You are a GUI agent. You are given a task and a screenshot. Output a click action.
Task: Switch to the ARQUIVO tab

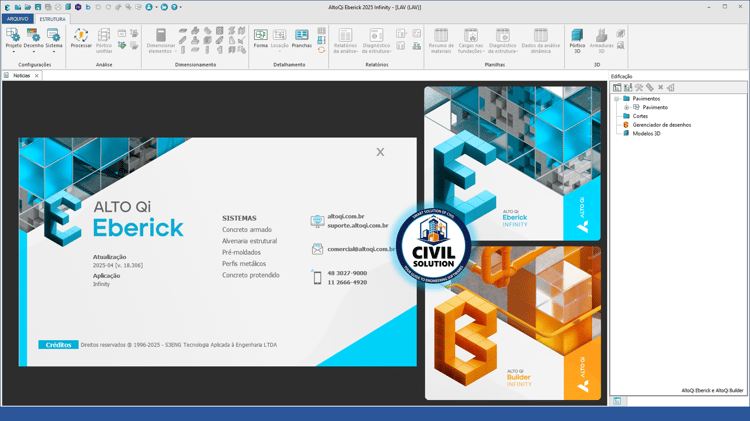[x=18, y=19]
